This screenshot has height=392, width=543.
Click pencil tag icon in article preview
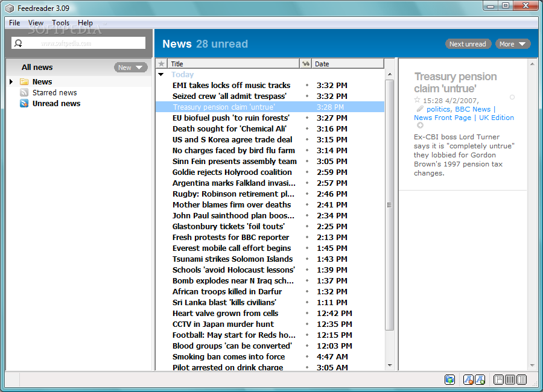click(420, 109)
